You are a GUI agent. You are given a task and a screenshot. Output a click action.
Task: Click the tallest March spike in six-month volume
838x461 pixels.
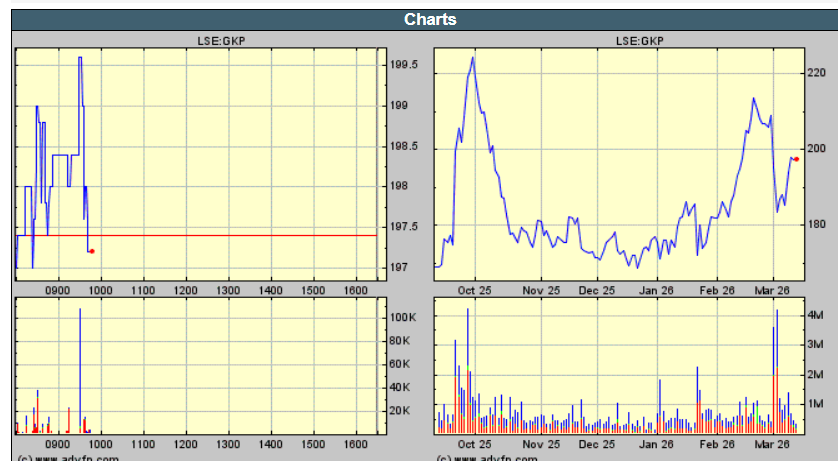pyautogui.click(x=777, y=371)
